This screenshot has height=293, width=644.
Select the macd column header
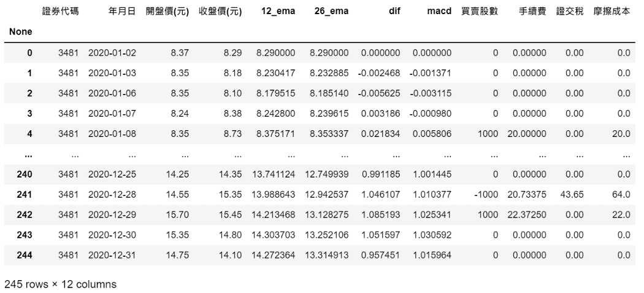[x=439, y=12]
